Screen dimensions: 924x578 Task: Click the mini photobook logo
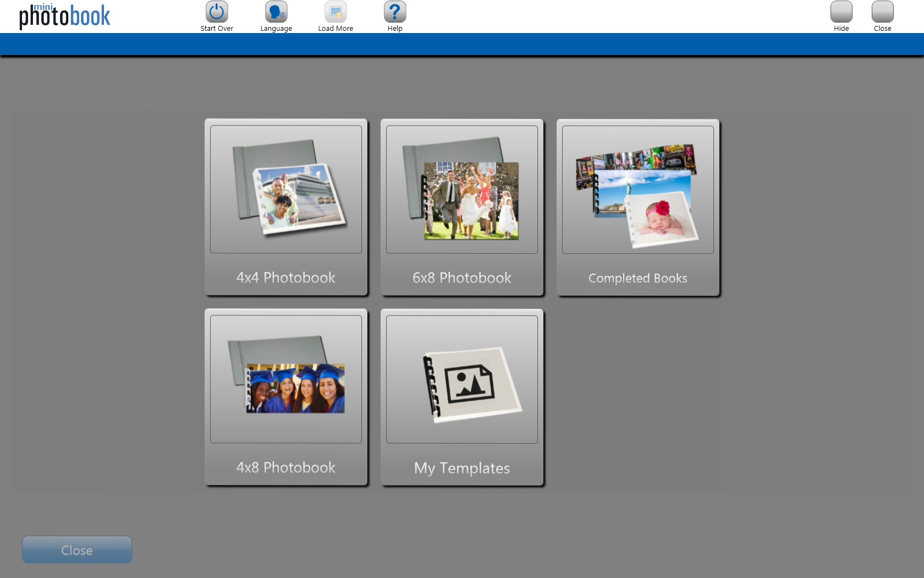[64, 16]
